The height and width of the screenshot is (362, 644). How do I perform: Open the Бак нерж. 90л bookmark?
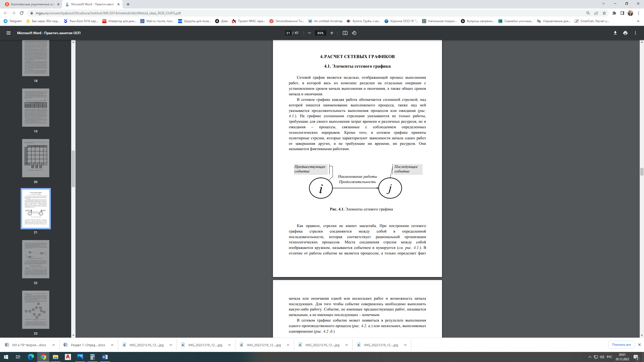click(x=43, y=21)
